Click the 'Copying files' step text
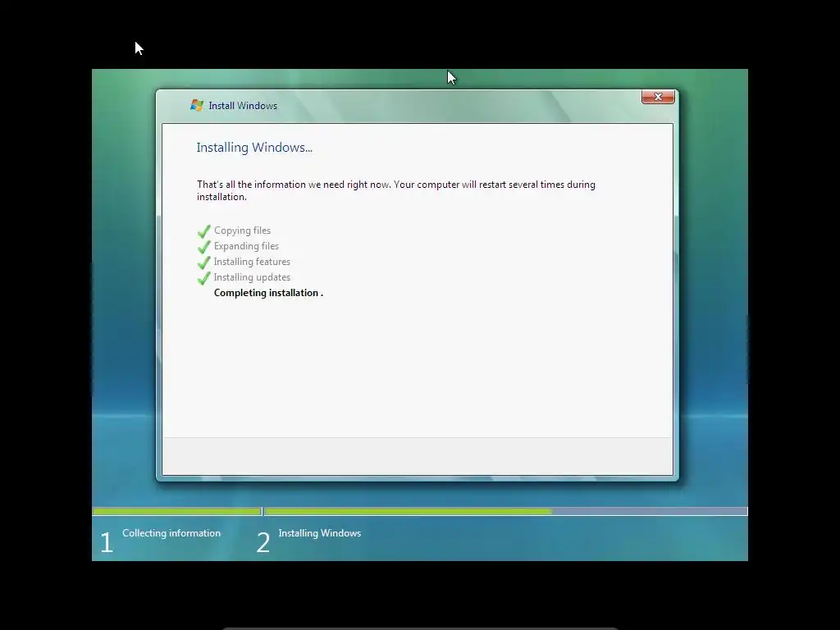The height and width of the screenshot is (630, 840). 242,231
